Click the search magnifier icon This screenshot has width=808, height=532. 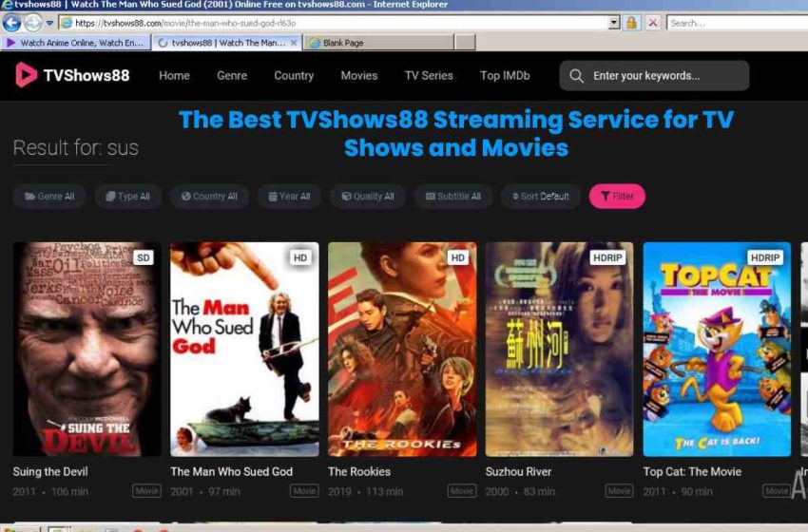click(577, 76)
